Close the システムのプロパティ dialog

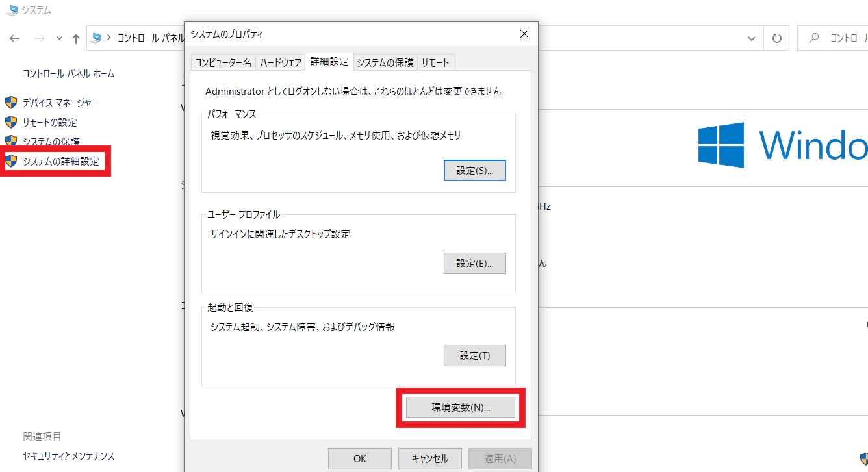pyautogui.click(x=524, y=34)
